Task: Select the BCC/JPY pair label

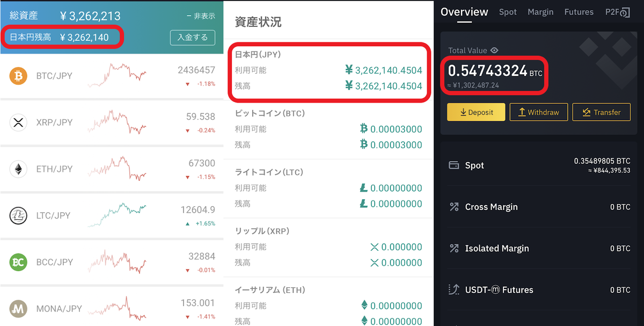Action: (x=54, y=262)
